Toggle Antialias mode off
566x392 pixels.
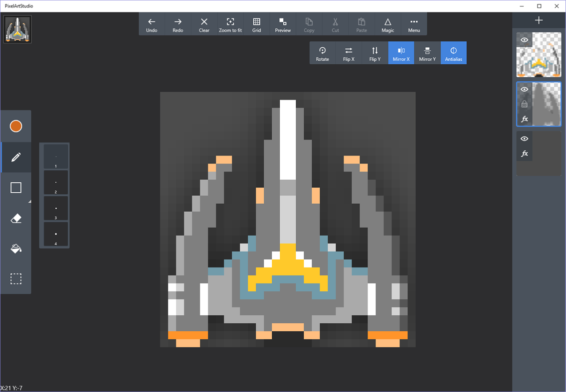coord(453,53)
